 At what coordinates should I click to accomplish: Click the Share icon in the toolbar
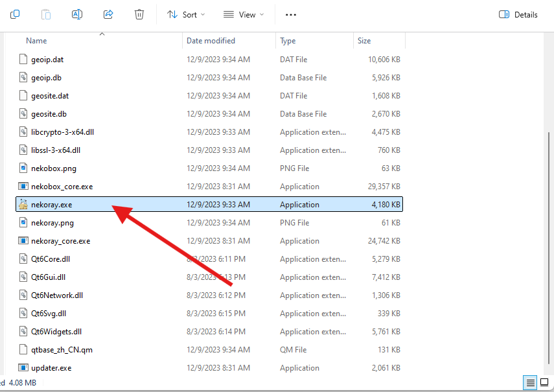[x=108, y=14]
